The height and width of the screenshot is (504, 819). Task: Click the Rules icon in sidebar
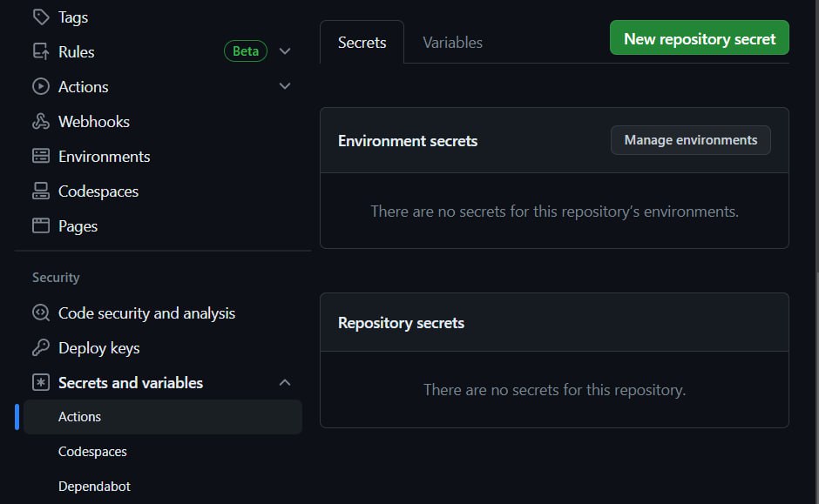(41, 52)
